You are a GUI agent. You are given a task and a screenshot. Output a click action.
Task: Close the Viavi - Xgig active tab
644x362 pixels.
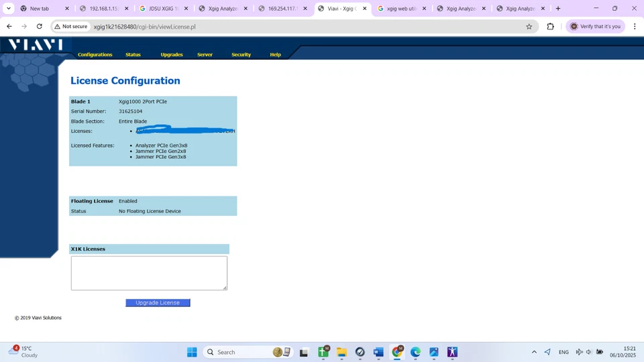point(365,8)
